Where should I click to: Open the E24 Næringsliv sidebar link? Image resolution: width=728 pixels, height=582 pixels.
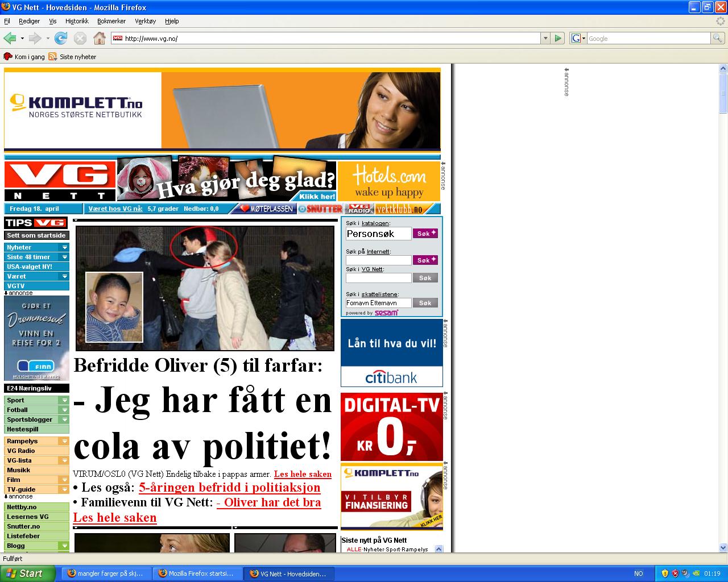click(x=36, y=388)
